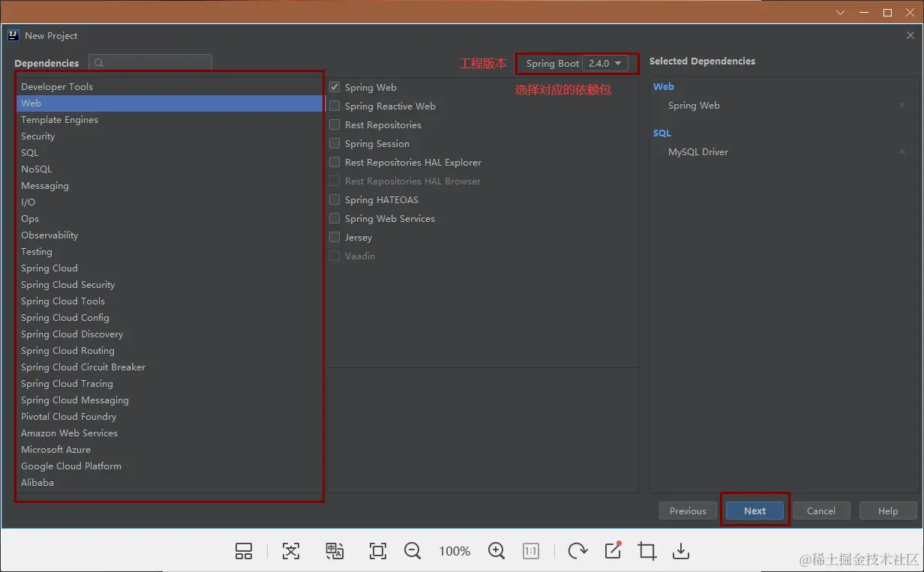The height and width of the screenshot is (572, 924).
Task: Select Spring Cloud Discovery
Action: point(169,334)
